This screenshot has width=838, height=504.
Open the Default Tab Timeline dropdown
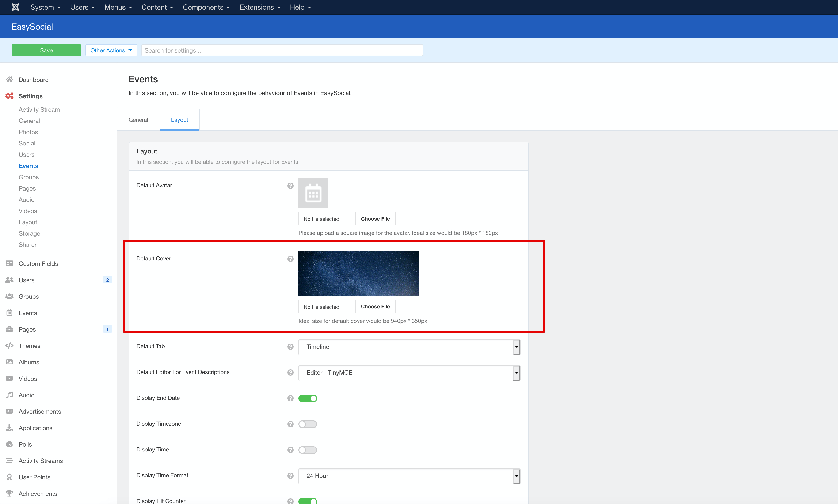click(409, 347)
